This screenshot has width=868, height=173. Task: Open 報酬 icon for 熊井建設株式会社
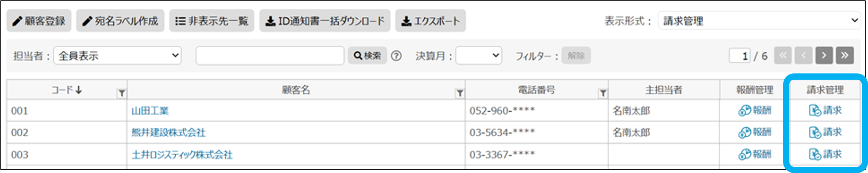click(754, 132)
